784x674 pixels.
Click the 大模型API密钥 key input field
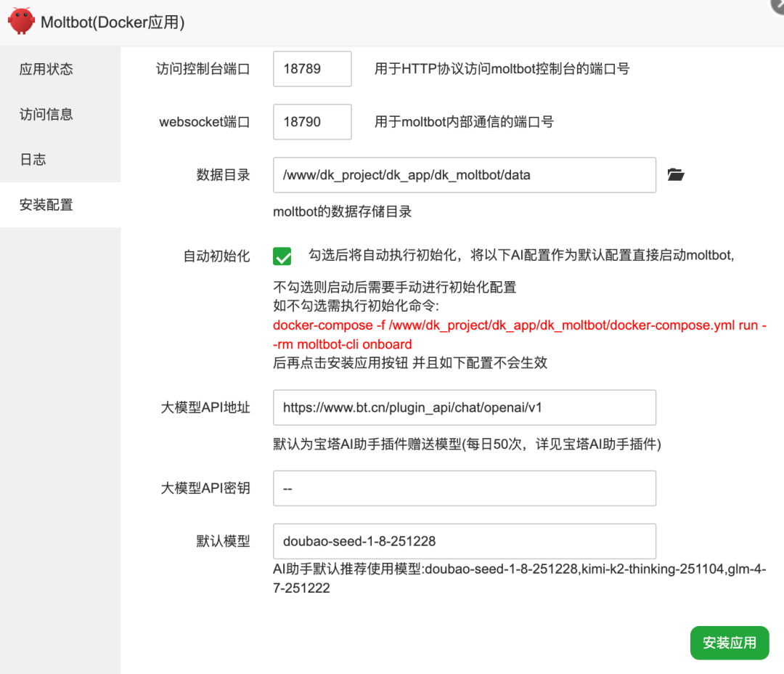(x=464, y=487)
